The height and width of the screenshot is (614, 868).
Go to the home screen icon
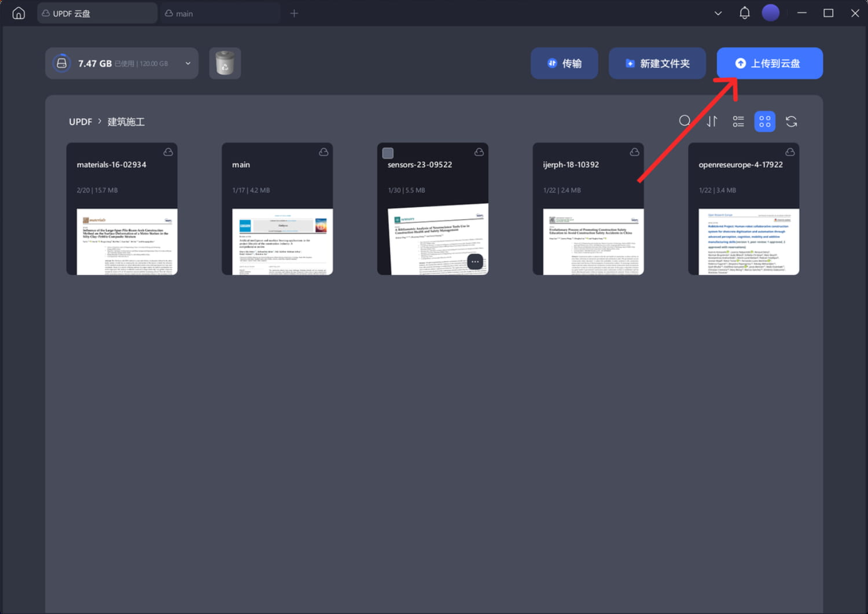tap(19, 13)
